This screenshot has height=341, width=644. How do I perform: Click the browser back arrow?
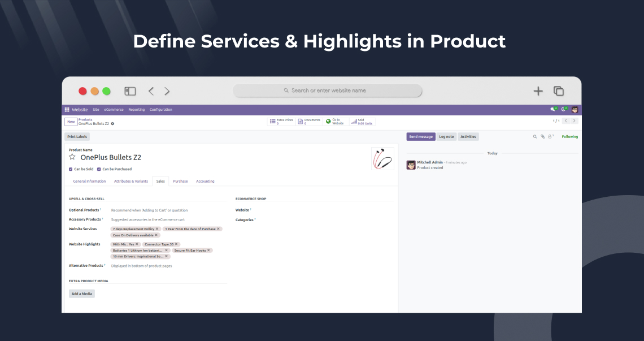click(x=151, y=91)
